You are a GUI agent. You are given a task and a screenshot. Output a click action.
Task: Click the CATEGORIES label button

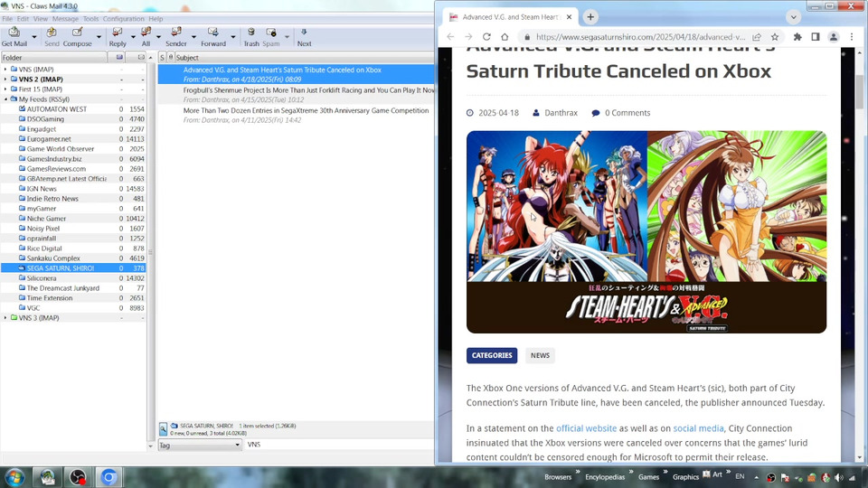[492, 355]
